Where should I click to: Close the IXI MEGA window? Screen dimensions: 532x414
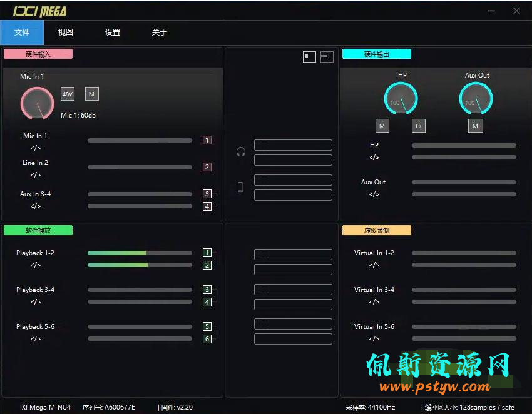(517, 11)
